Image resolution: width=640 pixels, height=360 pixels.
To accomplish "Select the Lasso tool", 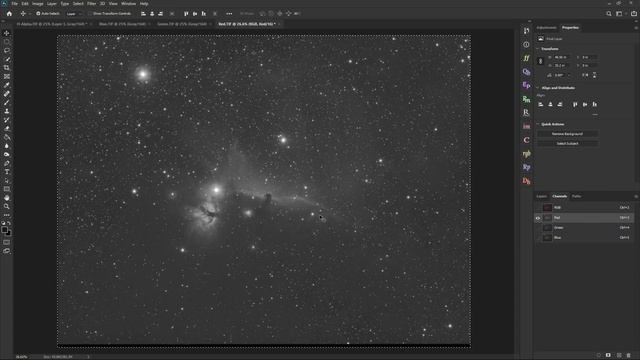I will (x=7, y=51).
